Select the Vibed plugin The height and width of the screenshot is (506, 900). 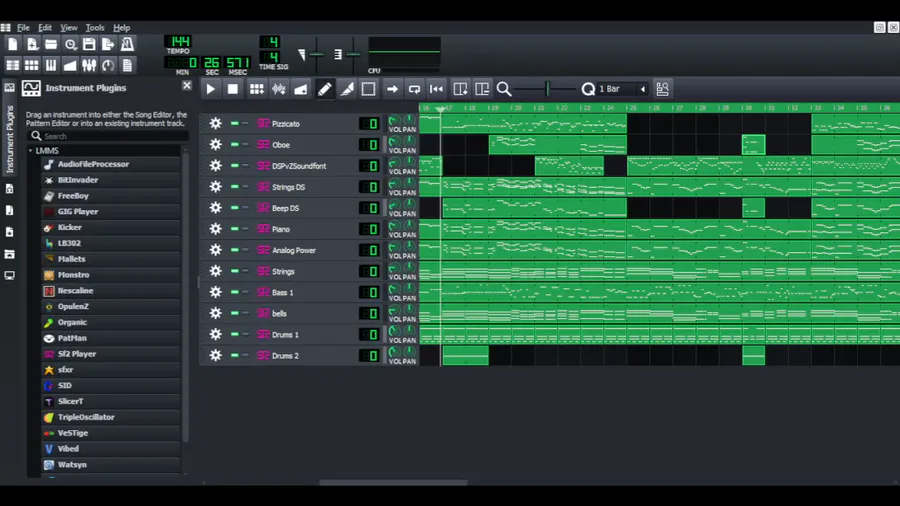[111, 449]
